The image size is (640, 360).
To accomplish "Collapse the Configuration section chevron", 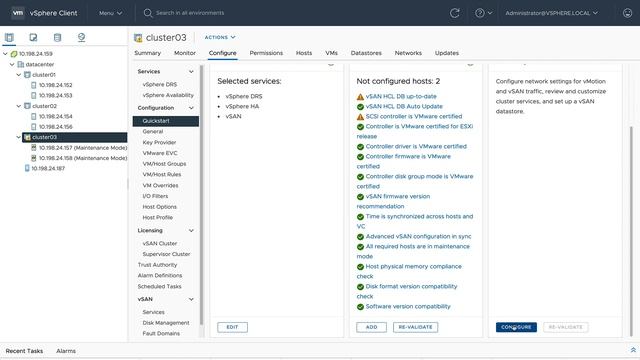I will 191,108.
